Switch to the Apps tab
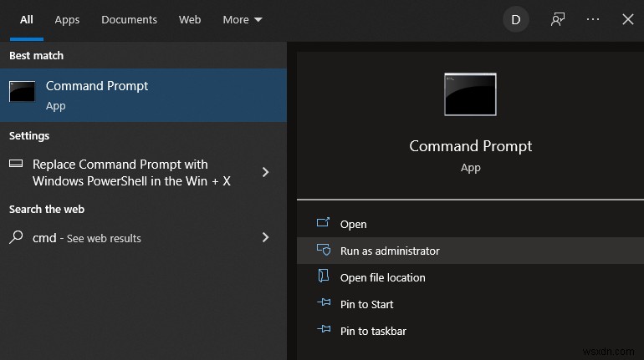Screen dimensions: 644x360 tap(67, 20)
